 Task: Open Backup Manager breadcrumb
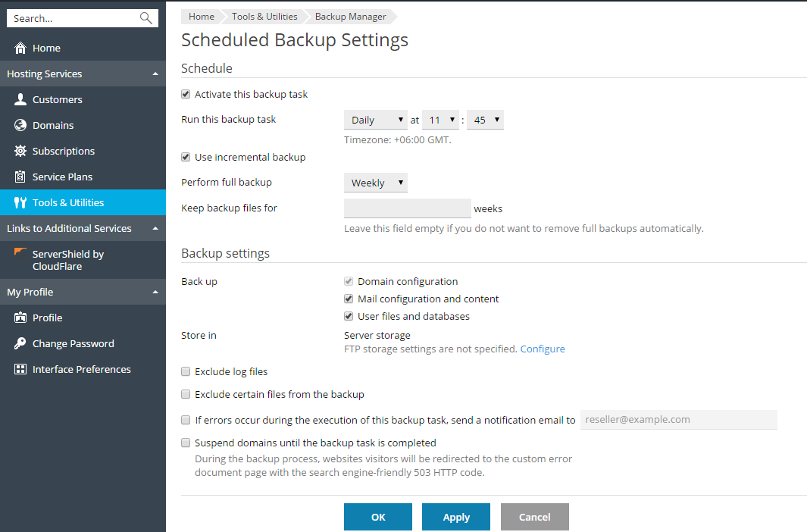(x=350, y=17)
